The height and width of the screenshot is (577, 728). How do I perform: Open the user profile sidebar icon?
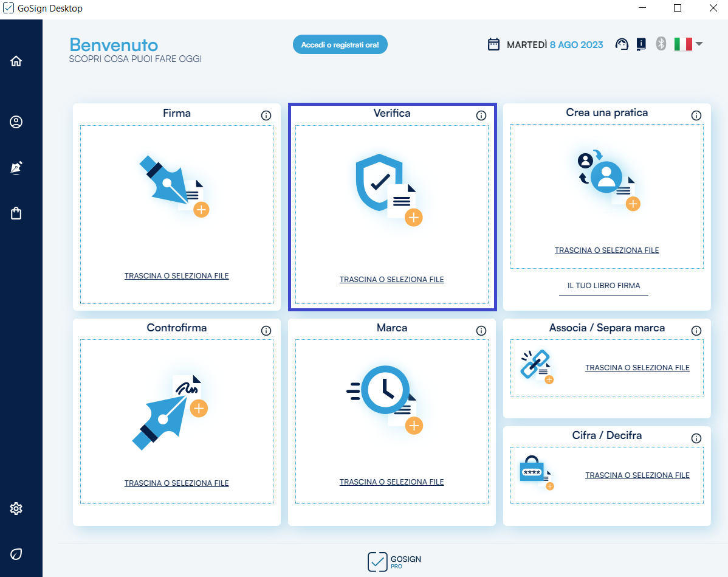click(x=16, y=122)
